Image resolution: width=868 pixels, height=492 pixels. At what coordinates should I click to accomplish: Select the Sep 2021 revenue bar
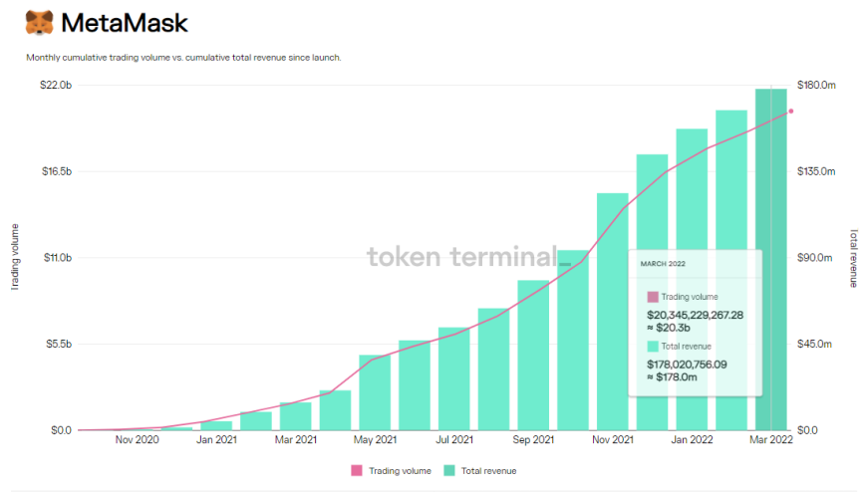533,355
